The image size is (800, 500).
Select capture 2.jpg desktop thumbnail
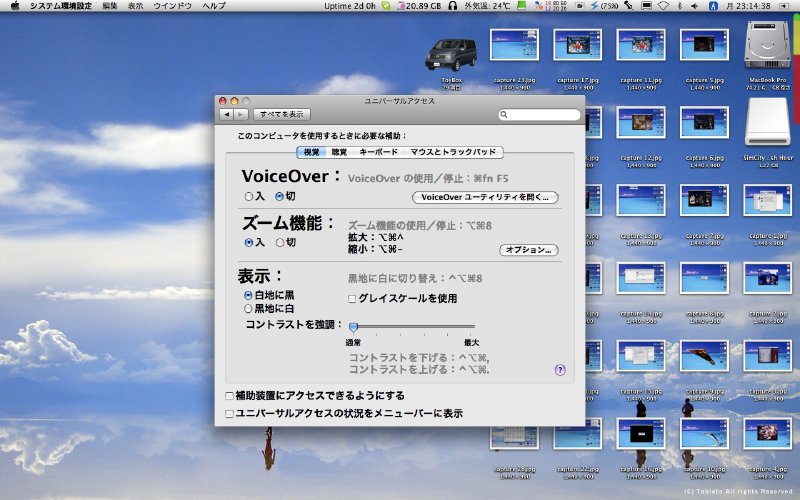pos(767,278)
